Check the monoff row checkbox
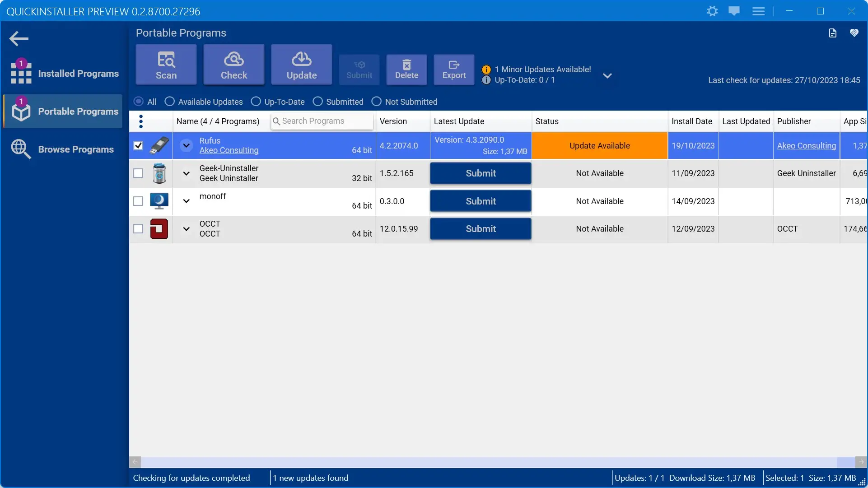 click(x=138, y=201)
